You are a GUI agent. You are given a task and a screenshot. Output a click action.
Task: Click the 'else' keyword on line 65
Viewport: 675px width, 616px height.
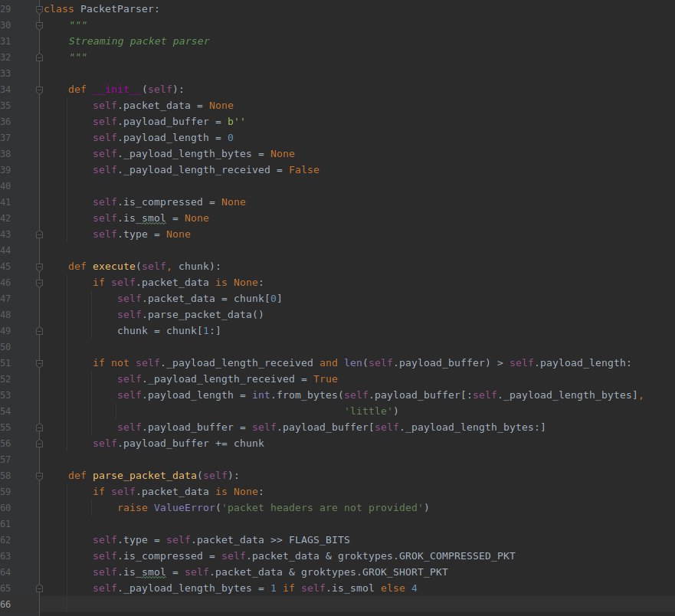point(393,588)
